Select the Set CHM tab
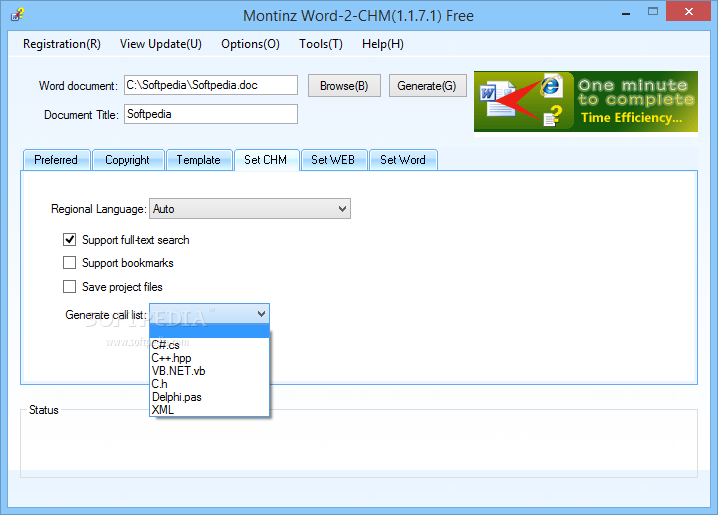Screen dimensions: 718x515 tap(266, 160)
